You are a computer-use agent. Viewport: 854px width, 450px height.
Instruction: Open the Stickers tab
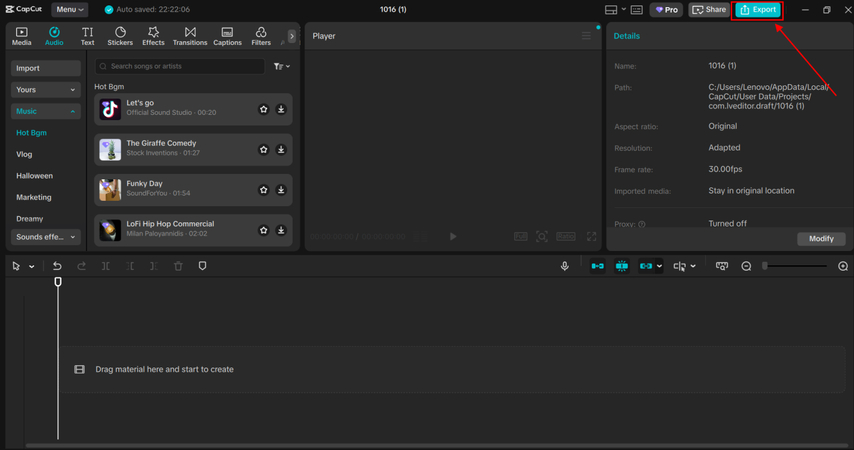[x=120, y=36]
